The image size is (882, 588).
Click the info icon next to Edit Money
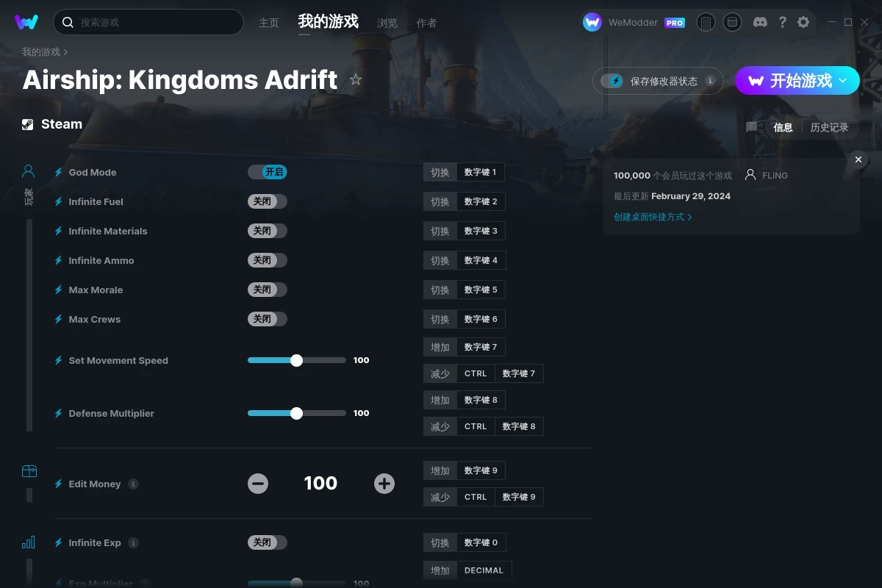point(133,484)
